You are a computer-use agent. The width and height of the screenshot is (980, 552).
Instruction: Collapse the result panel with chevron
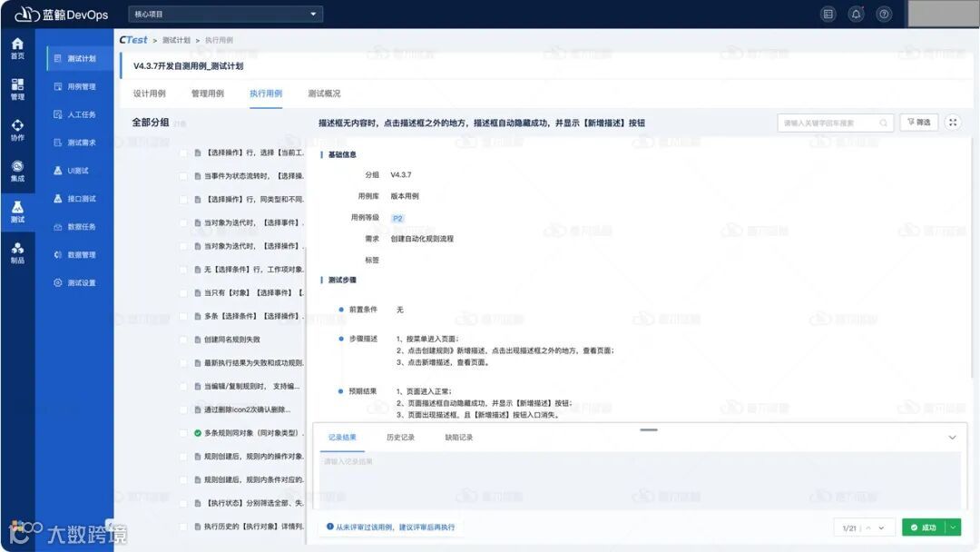click(952, 438)
